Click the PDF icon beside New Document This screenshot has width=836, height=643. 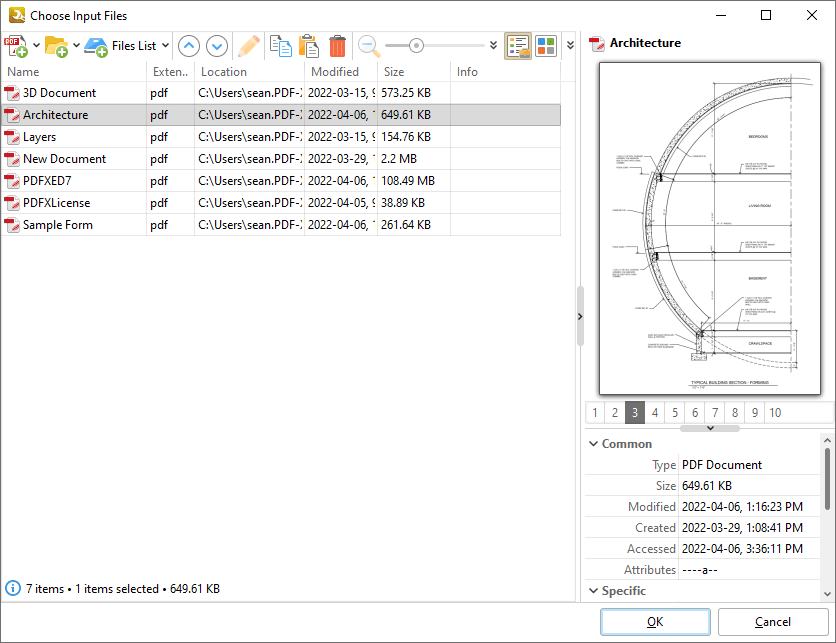[12, 159]
